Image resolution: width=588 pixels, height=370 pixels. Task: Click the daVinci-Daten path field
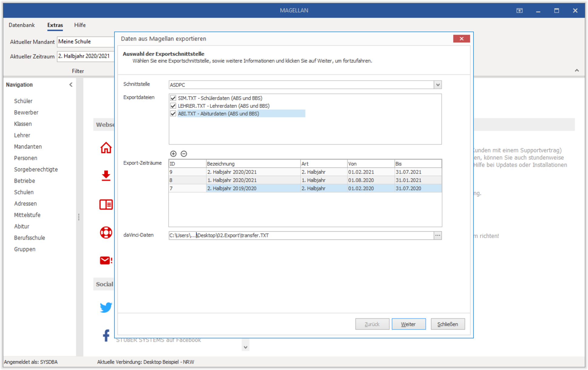click(x=301, y=235)
